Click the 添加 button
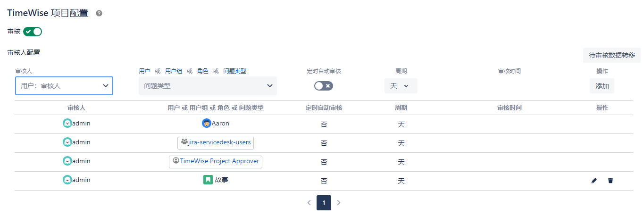The height and width of the screenshot is (216, 644). pyautogui.click(x=602, y=86)
